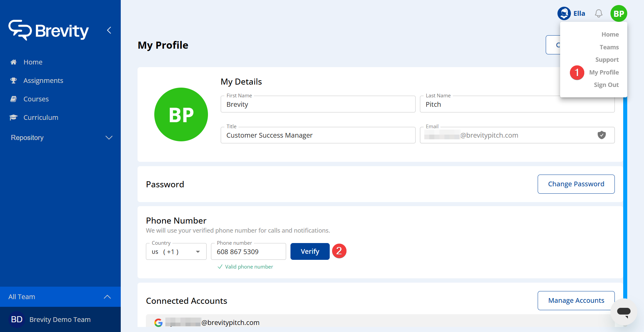Click the Verify phone button

click(x=310, y=251)
